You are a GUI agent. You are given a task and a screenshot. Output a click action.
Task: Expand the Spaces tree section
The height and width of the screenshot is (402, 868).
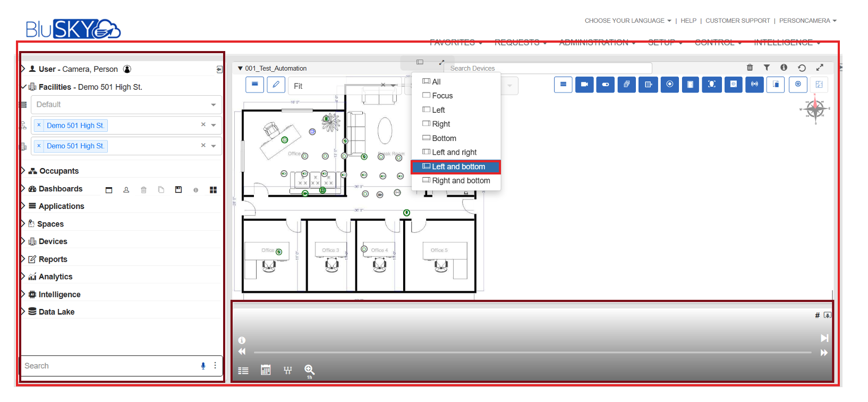click(x=23, y=224)
